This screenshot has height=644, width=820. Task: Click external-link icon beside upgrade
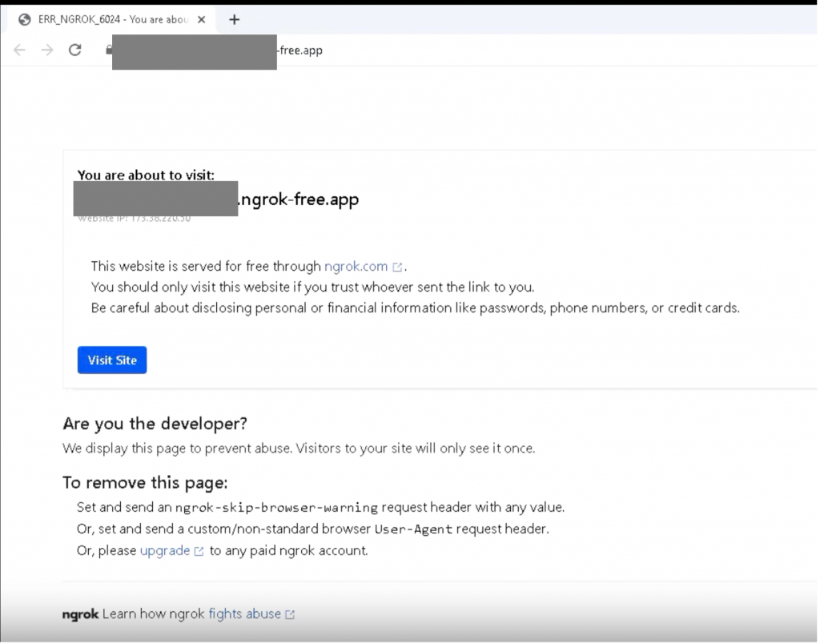199,551
